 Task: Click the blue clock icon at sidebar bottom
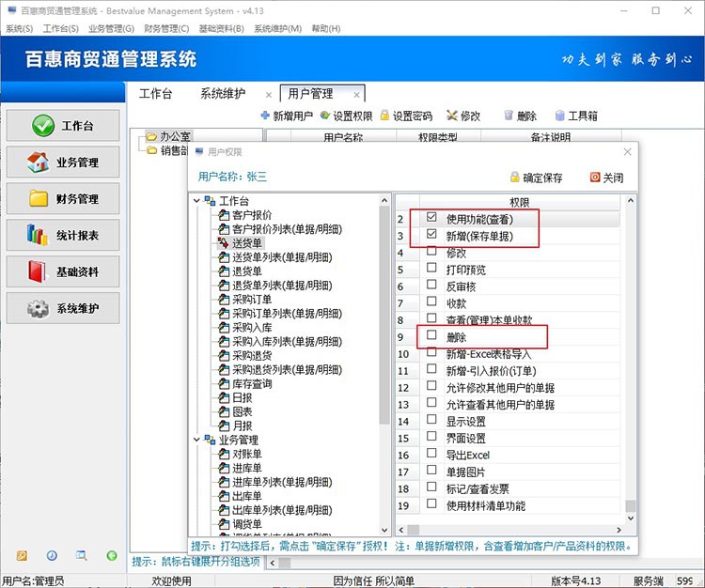coord(52,556)
